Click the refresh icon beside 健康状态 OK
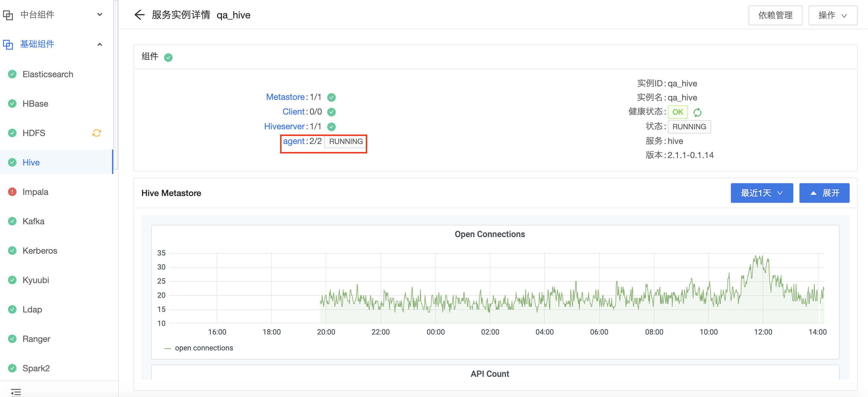Viewport: 868px width, 397px height. point(698,112)
